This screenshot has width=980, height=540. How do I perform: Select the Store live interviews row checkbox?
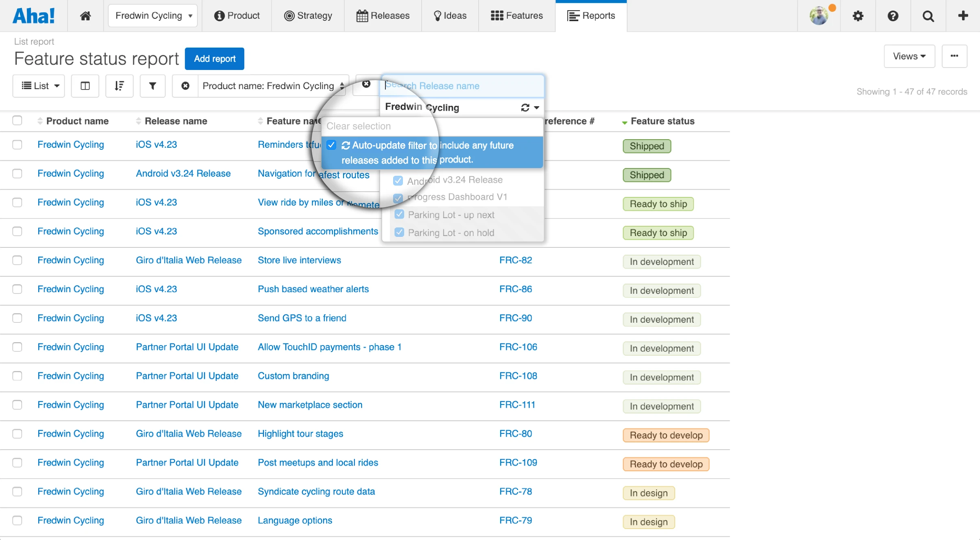click(x=17, y=260)
